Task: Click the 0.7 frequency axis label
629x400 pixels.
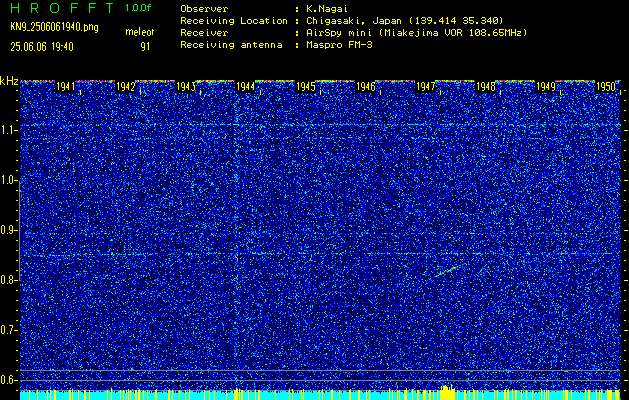Action: [x=8, y=330]
